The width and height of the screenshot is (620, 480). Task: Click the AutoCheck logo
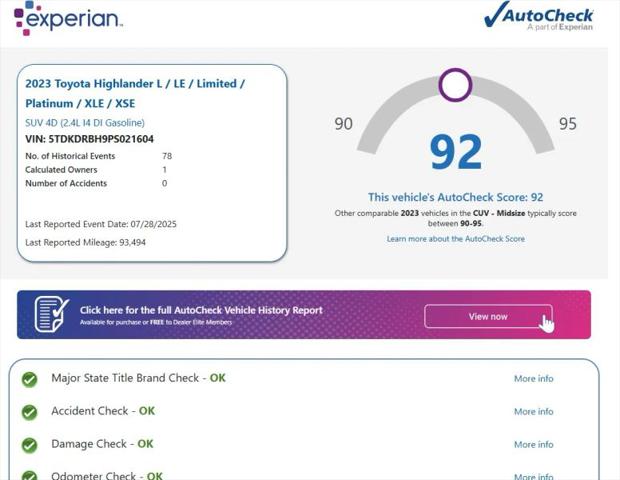(x=539, y=16)
